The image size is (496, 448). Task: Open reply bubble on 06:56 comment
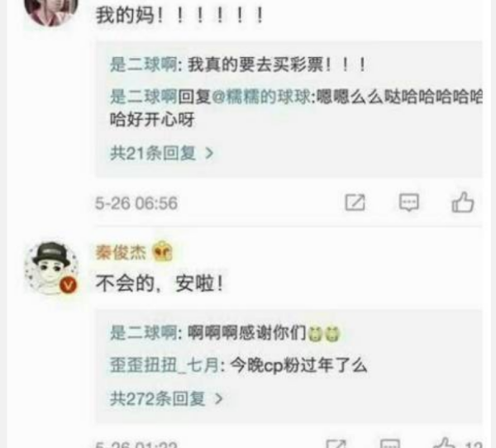point(408,203)
